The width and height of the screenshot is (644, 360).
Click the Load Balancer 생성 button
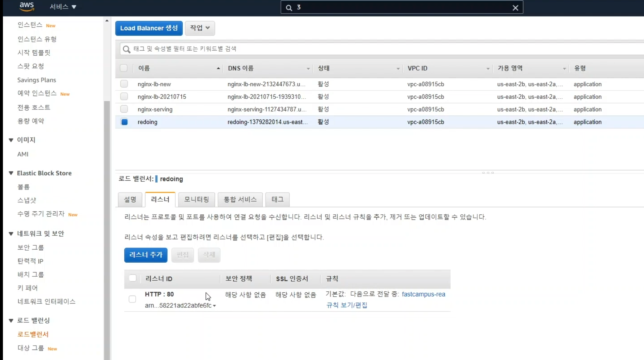[x=149, y=28]
